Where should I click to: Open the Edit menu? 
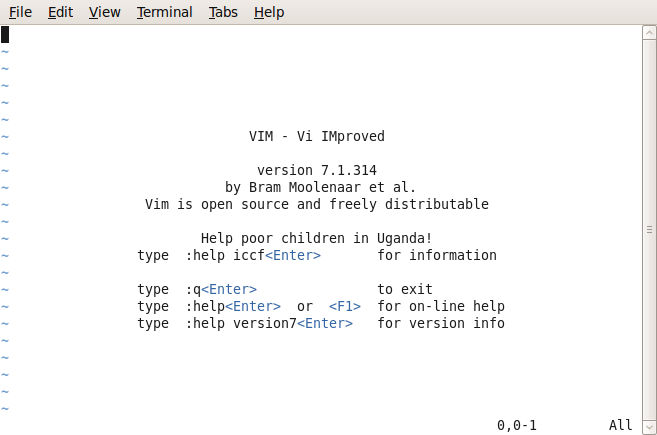click(60, 12)
